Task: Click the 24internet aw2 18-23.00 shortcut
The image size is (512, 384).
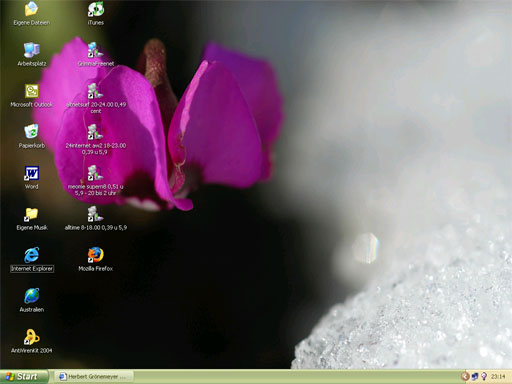Action: coord(95,132)
